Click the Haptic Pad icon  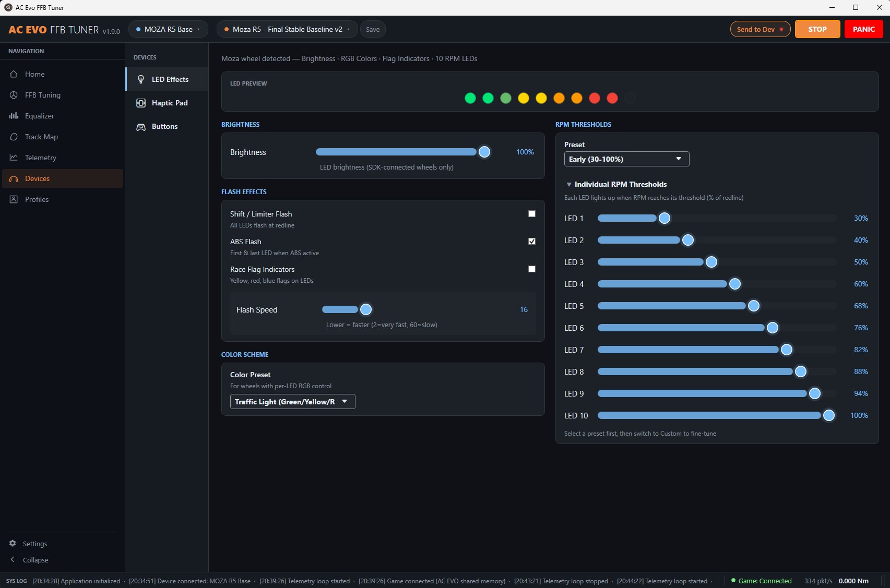[x=141, y=103]
